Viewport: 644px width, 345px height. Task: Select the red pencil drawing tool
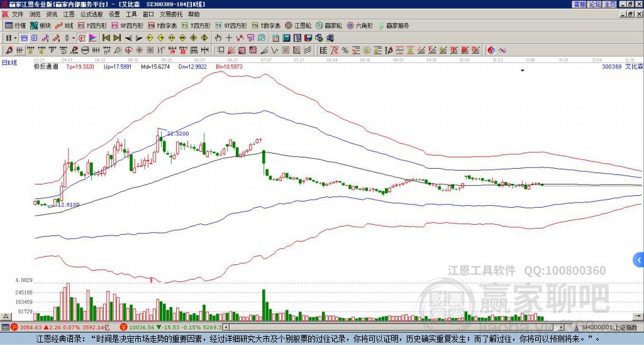[9, 50]
